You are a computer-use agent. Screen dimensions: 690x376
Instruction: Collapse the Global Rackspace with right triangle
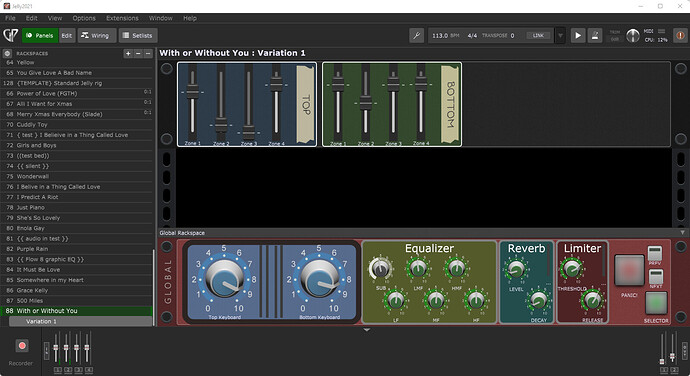(683, 232)
